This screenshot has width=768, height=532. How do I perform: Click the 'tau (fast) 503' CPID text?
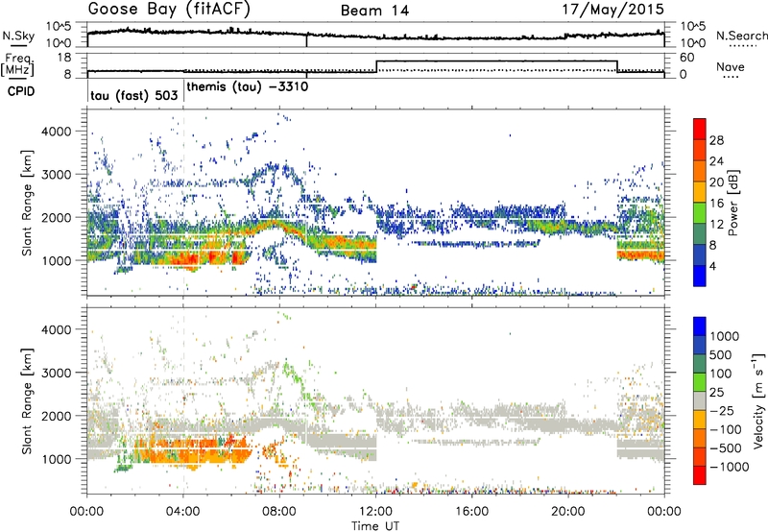coord(134,95)
